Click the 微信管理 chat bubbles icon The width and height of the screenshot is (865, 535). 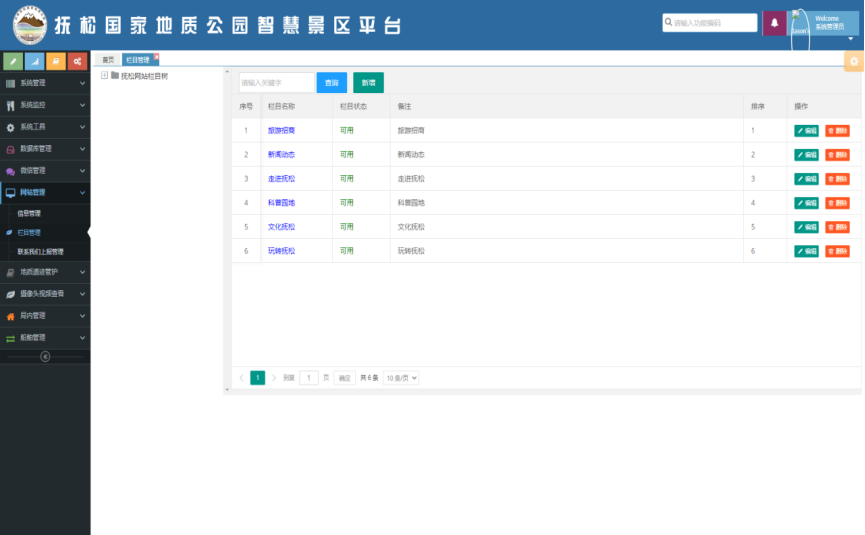click(x=10, y=172)
